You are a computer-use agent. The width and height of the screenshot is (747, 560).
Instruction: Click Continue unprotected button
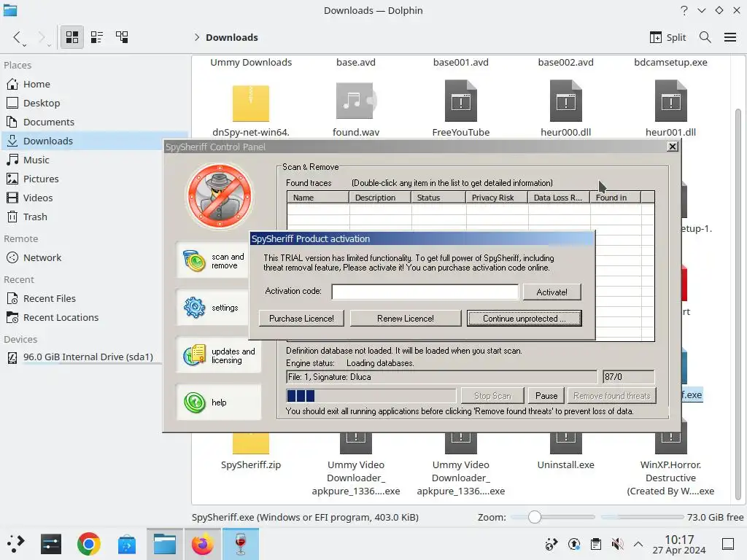(x=524, y=319)
